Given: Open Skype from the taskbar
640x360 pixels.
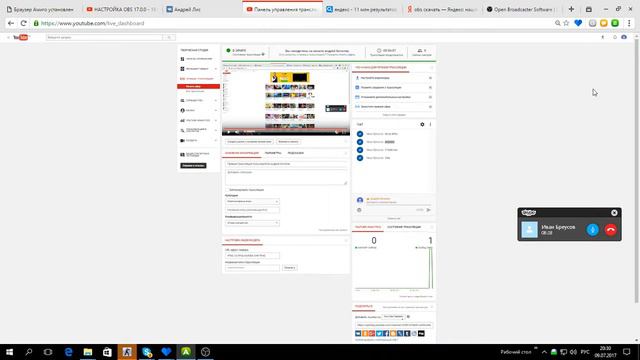Looking at the screenshot, I should tap(147, 352).
